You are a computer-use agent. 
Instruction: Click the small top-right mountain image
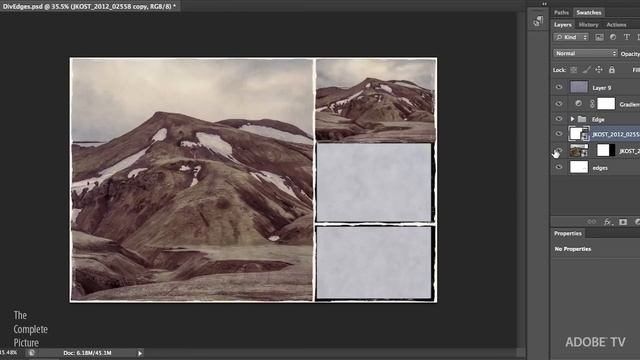[376, 100]
